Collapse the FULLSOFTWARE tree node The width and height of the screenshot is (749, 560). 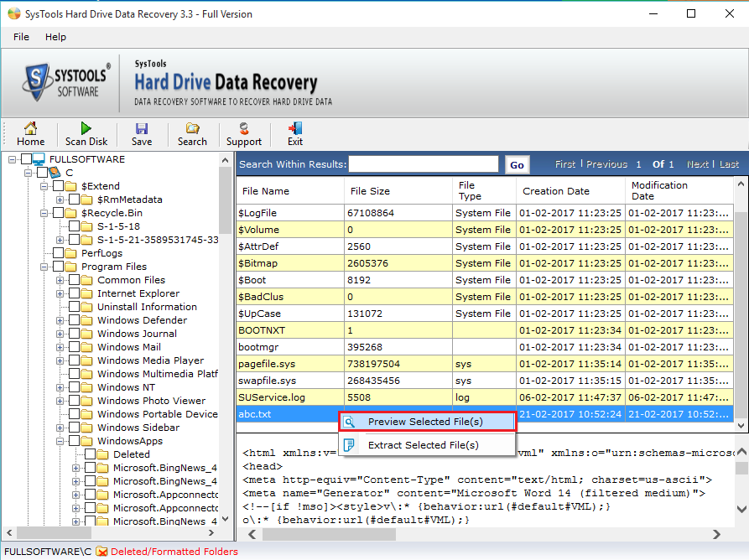[x=13, y=159]
